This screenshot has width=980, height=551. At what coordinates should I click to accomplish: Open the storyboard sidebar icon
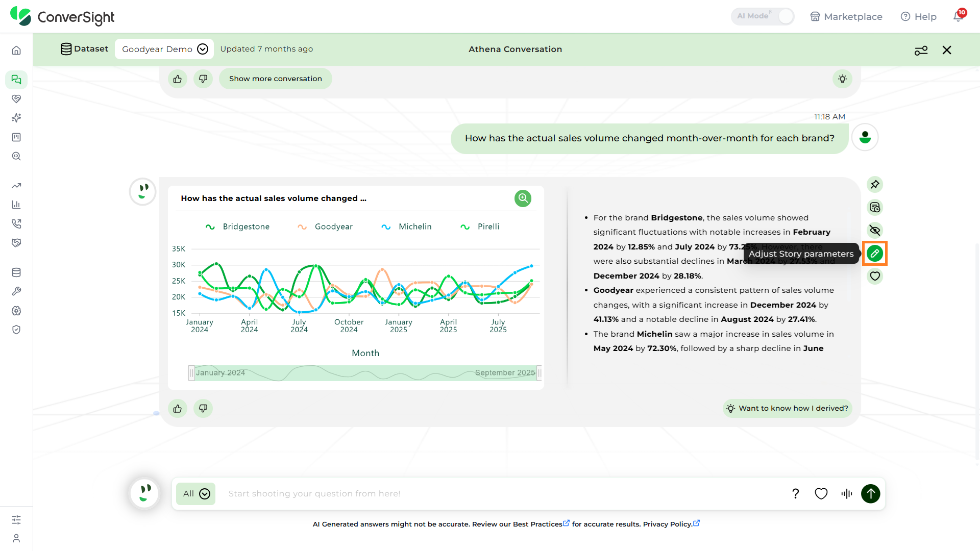pos(16,137)
